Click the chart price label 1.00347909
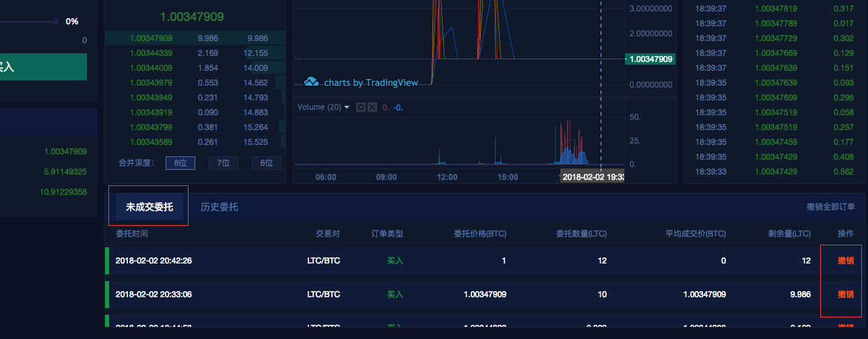Viewport: 868px width, 339px height. 650,59
